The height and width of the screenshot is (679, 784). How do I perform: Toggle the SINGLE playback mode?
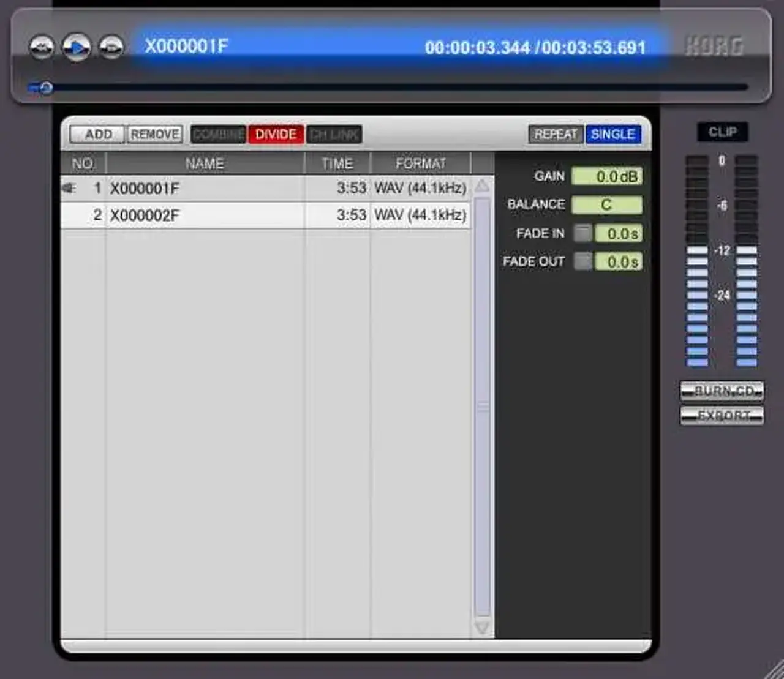coord(613,134)
